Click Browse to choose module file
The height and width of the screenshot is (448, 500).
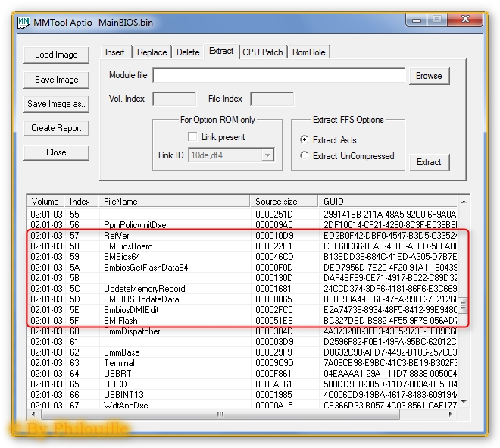click(x=428, y=76)
